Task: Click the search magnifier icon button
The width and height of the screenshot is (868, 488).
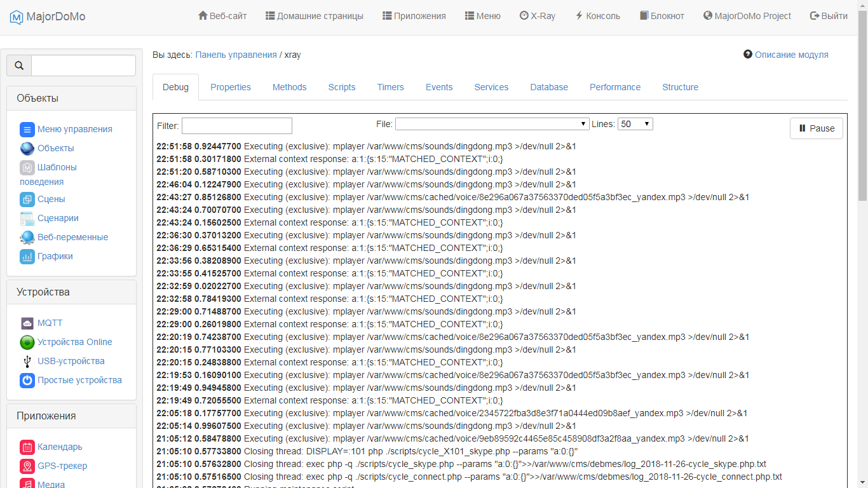Action: coord(19,65)
